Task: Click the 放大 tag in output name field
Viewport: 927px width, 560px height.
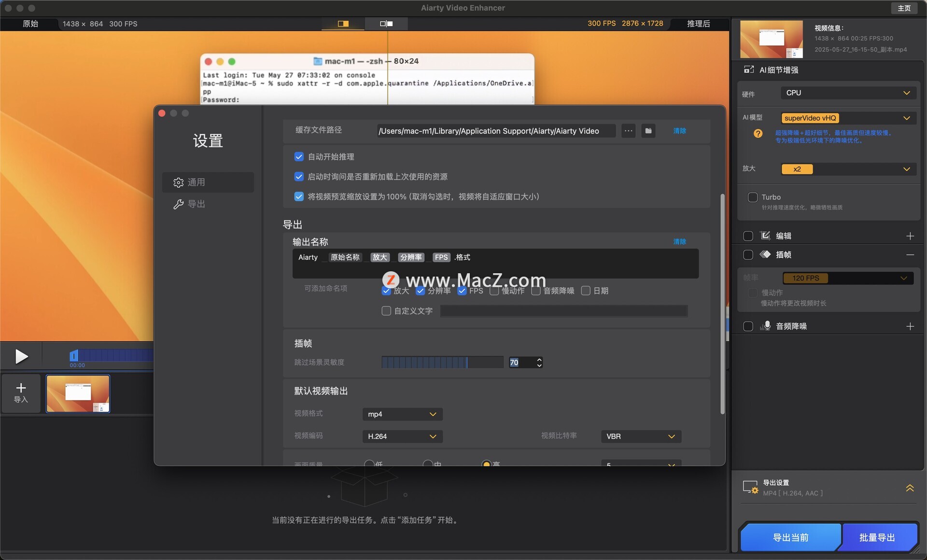Action: (380, 257)
